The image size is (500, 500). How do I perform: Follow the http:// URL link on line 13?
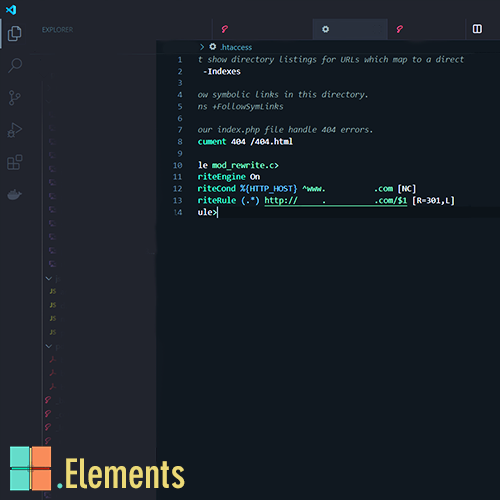click(336, 200)
